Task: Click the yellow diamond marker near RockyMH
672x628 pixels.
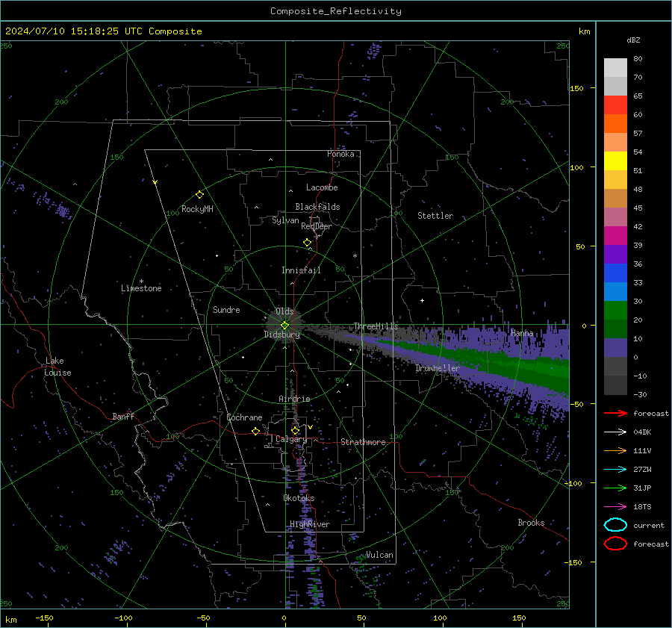Action: click(x=199, y=195)
